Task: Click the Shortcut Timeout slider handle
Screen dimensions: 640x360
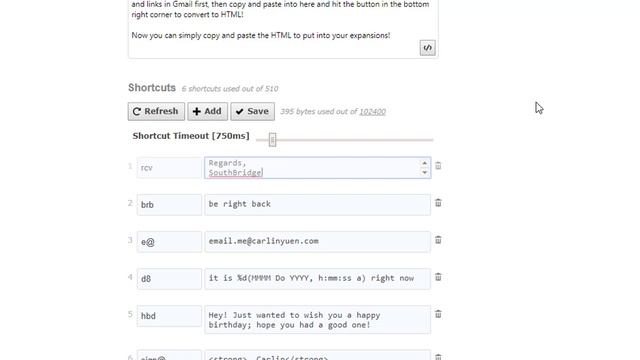Action: (272, 140)
